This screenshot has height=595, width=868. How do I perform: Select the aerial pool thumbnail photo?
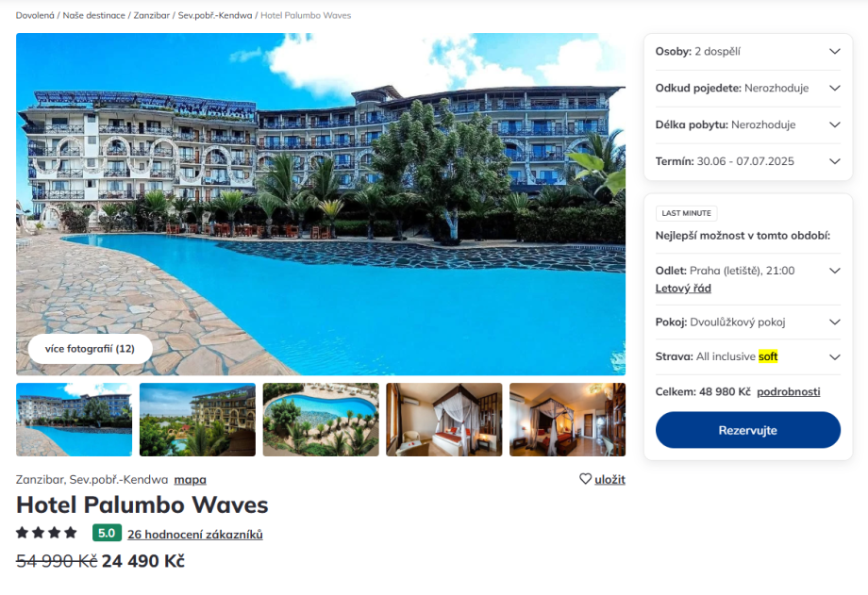click(321, 420)
